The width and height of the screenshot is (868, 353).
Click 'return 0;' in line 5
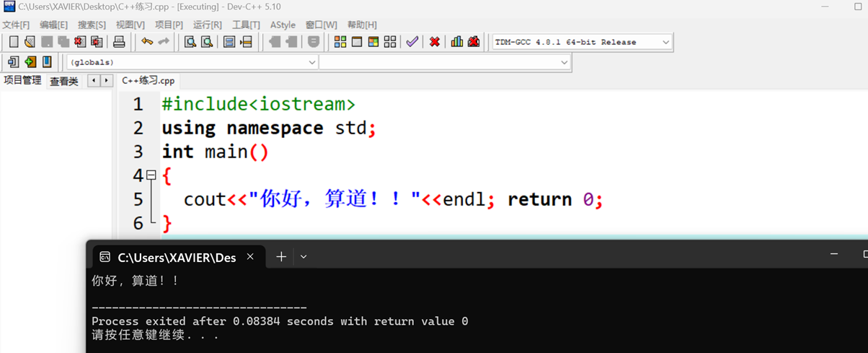click(x=555, y=199)
